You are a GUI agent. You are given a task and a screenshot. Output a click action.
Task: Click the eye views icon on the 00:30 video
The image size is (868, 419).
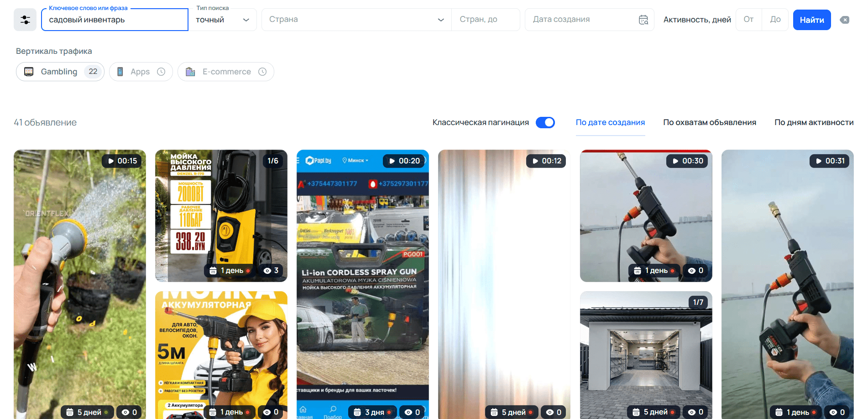click(692, 271)
